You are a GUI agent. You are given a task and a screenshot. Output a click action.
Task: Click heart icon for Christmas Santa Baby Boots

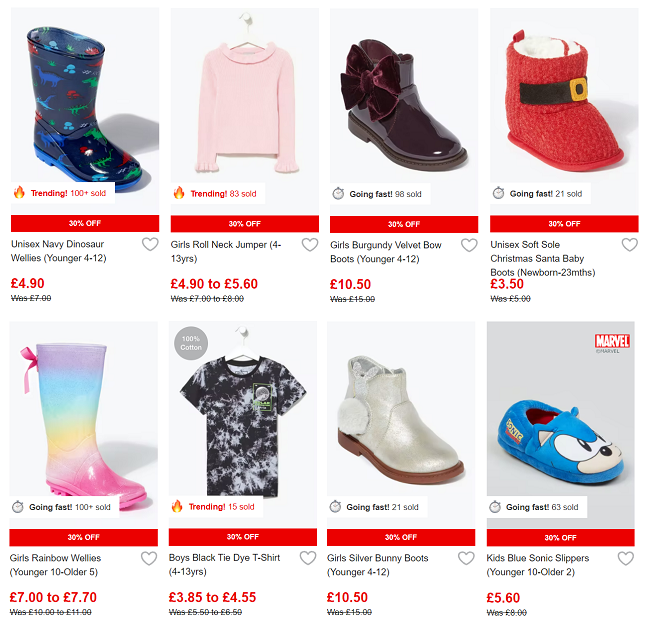pyautogui.click(x=630, y=245)
